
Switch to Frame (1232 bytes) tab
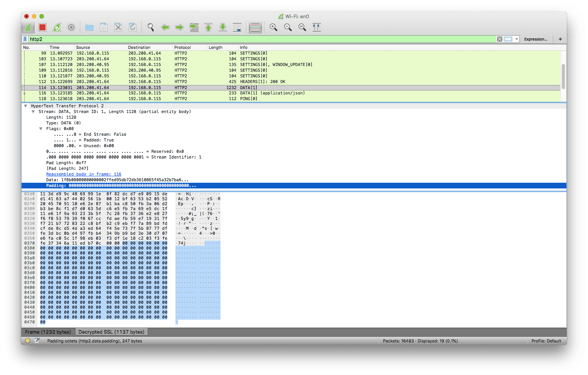48,332
